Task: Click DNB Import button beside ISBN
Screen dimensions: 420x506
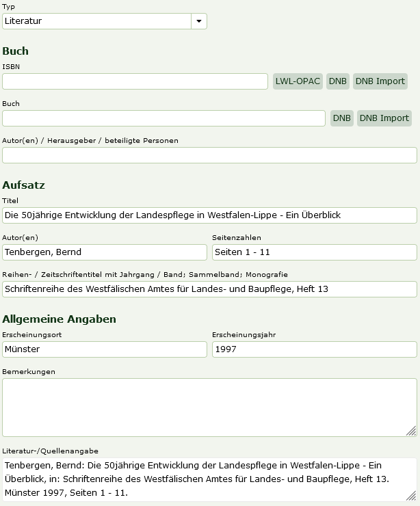Action: 380,81
